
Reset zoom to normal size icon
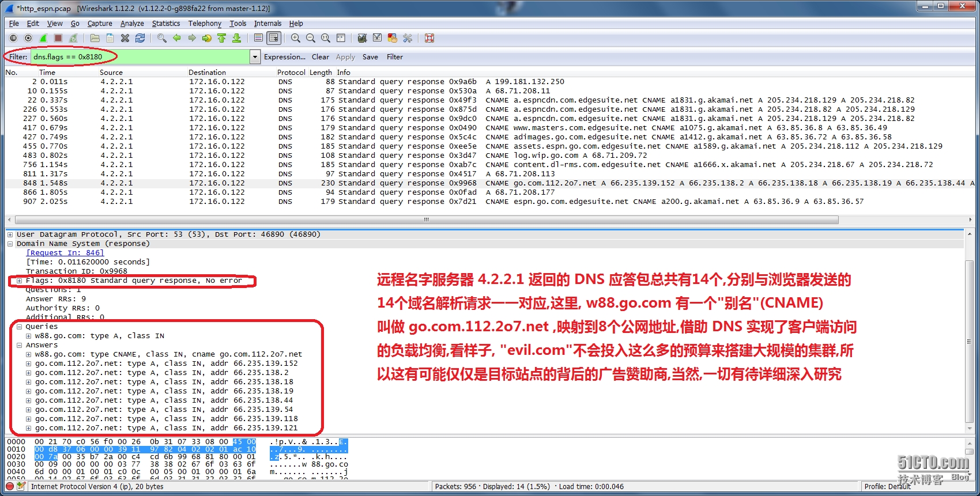(x=326, y=38)
